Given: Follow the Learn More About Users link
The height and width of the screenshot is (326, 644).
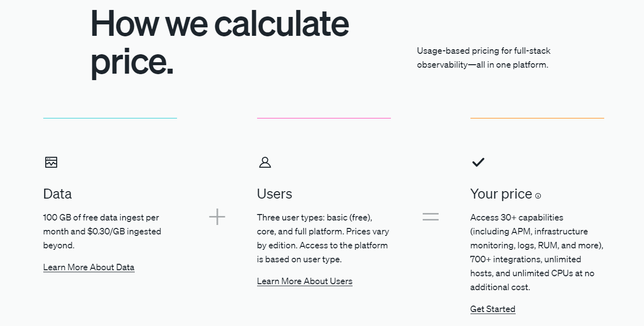Looking at the screenshot, I should coord(304,281).
